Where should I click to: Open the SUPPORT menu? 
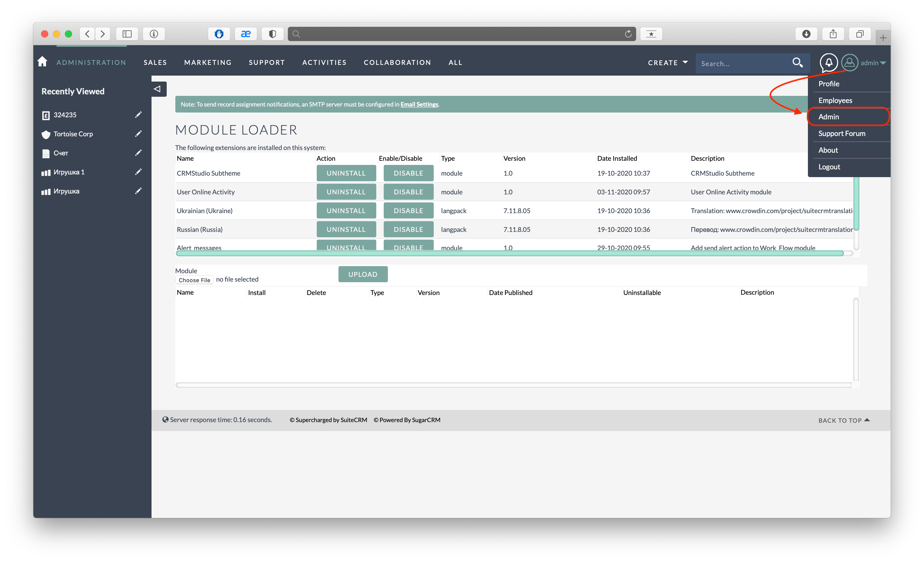pos(267,62)
